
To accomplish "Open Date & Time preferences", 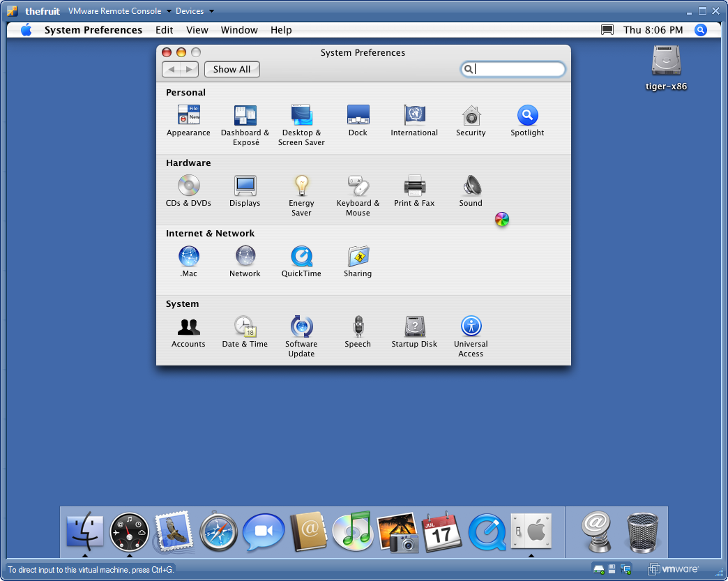I will click(245, 331).
